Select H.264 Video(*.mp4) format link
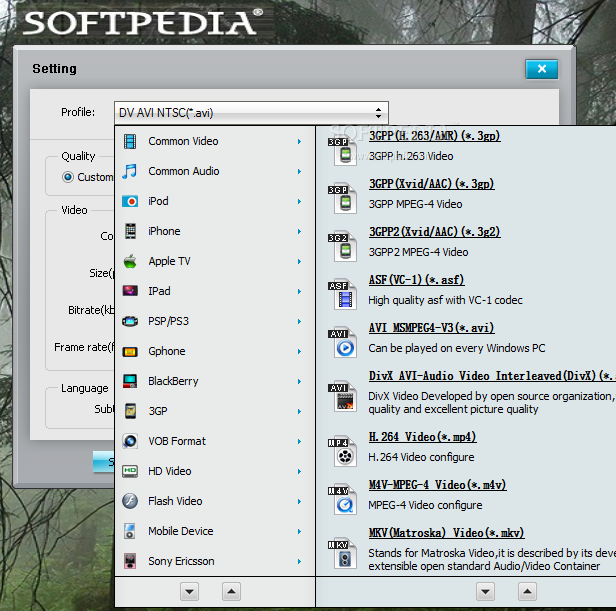 pyautogui.click(x=423, y=437)
